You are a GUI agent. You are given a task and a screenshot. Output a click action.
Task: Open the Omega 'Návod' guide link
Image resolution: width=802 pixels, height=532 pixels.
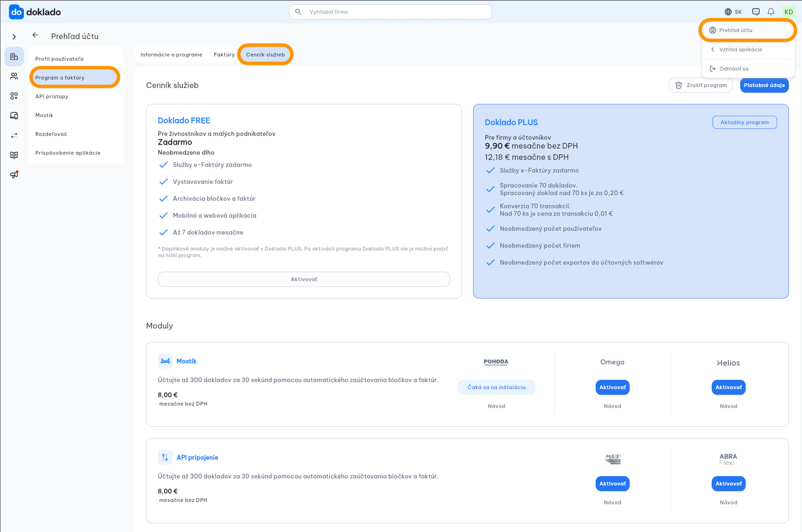[612, 406]
